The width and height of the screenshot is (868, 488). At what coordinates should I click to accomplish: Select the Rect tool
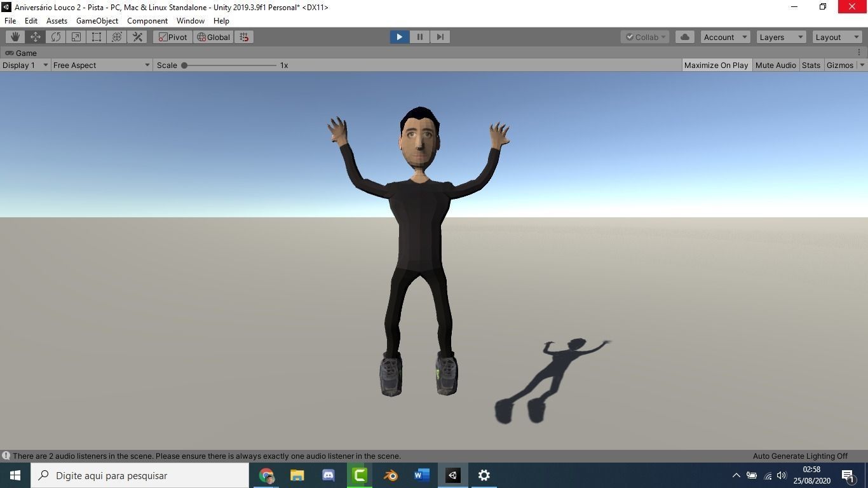click(x=97, y=37)
